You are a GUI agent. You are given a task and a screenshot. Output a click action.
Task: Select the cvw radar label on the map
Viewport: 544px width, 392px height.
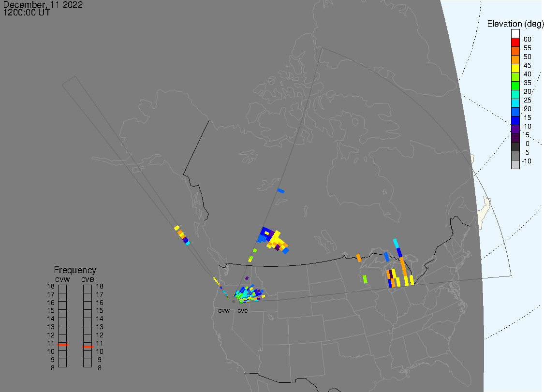[x=224, y=311]
